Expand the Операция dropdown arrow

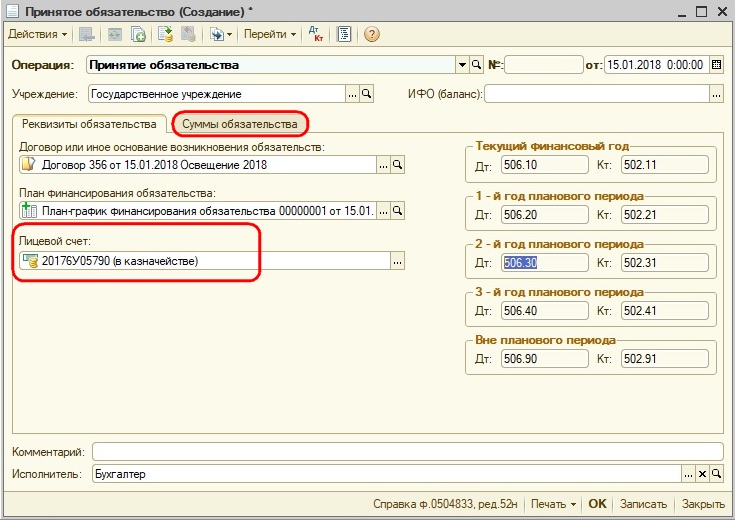(x=462, y=65)
